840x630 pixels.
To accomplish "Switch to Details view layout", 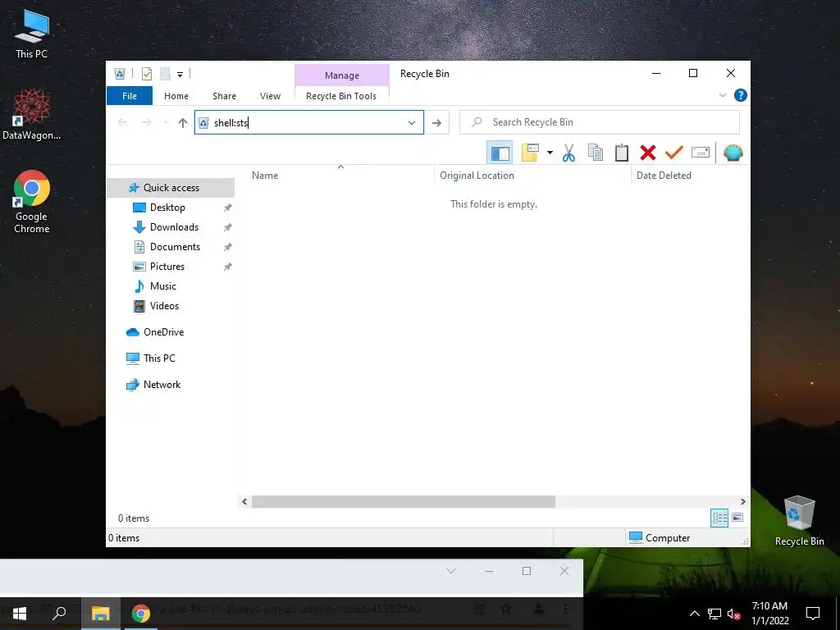I will click(719, 518).
